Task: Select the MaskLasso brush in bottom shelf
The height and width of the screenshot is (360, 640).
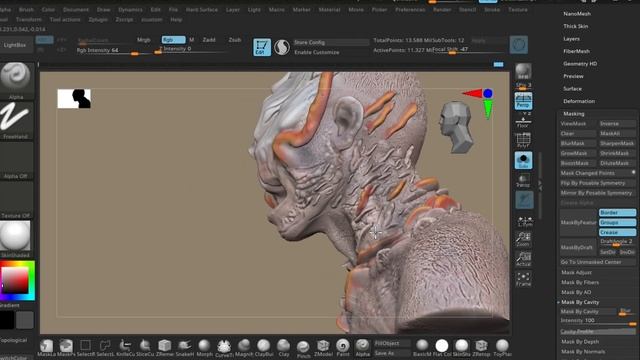Action: pos(46,348)
